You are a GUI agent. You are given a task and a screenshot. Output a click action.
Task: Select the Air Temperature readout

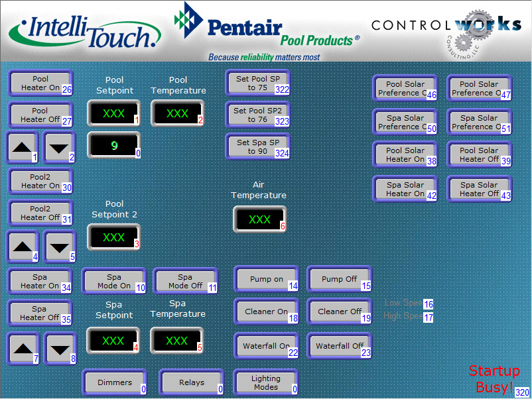coord(259,219)
